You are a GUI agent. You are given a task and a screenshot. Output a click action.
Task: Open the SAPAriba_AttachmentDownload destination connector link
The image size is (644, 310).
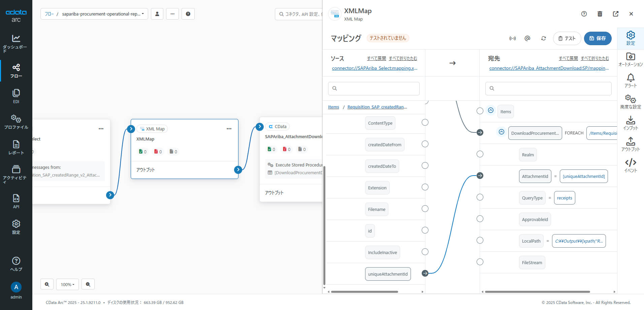tap(549, 68)
